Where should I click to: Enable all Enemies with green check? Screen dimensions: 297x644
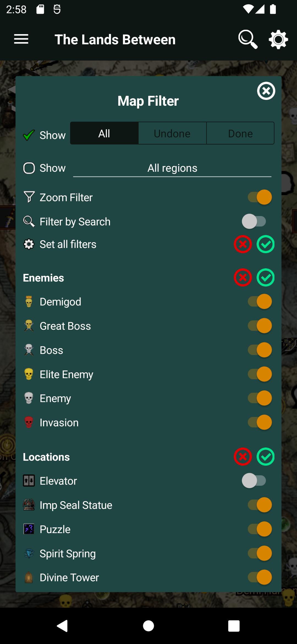[266, 277]
